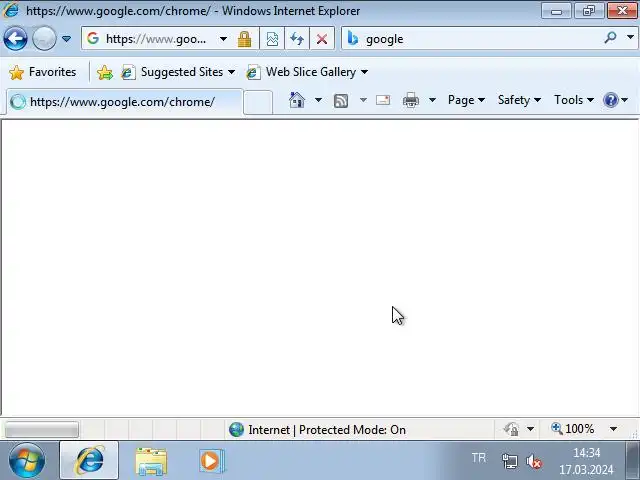Click the Internet zone globe icon
640x480 pixels.
[236, 429]
